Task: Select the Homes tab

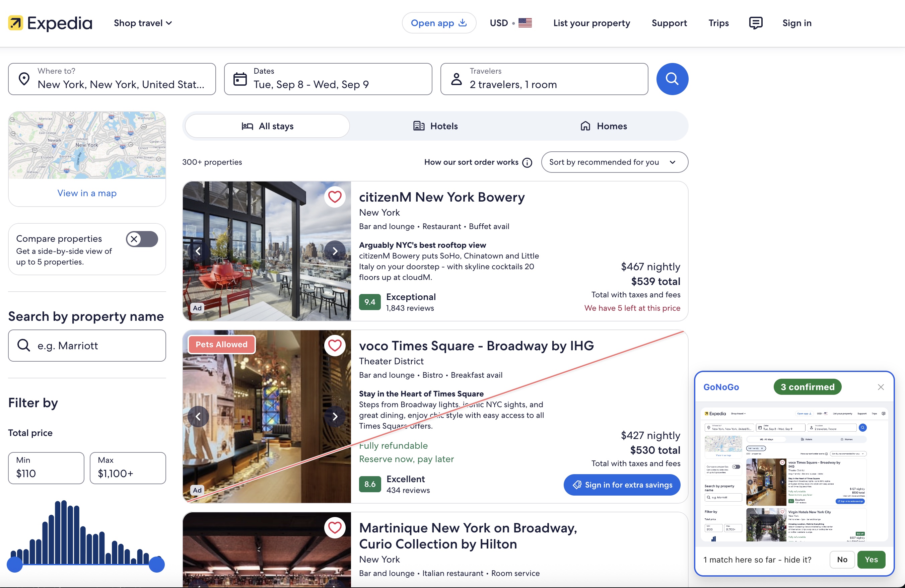Action: click(x=604, y=126)
